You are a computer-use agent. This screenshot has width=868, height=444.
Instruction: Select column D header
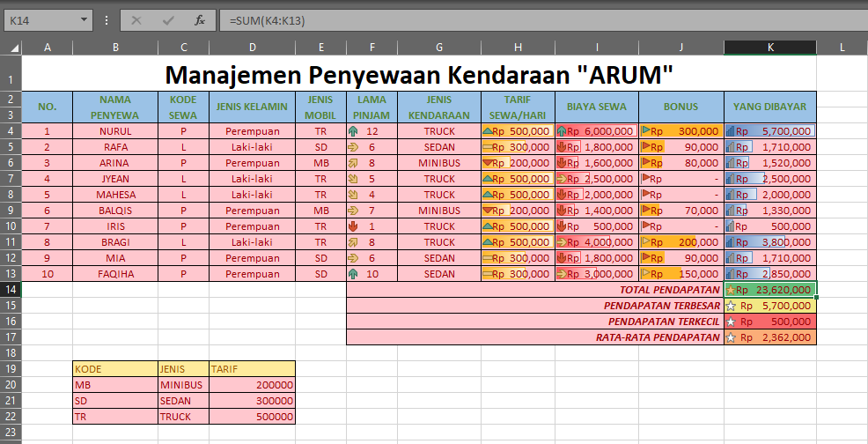253,48
